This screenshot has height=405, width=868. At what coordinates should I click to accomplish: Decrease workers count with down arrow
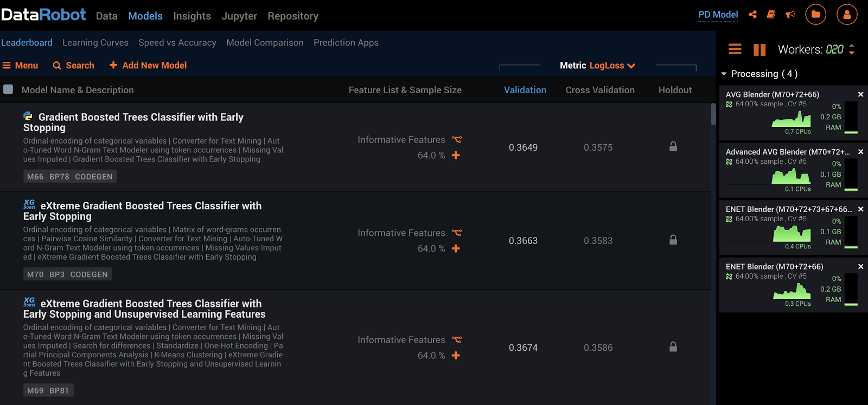coord(852,53)
